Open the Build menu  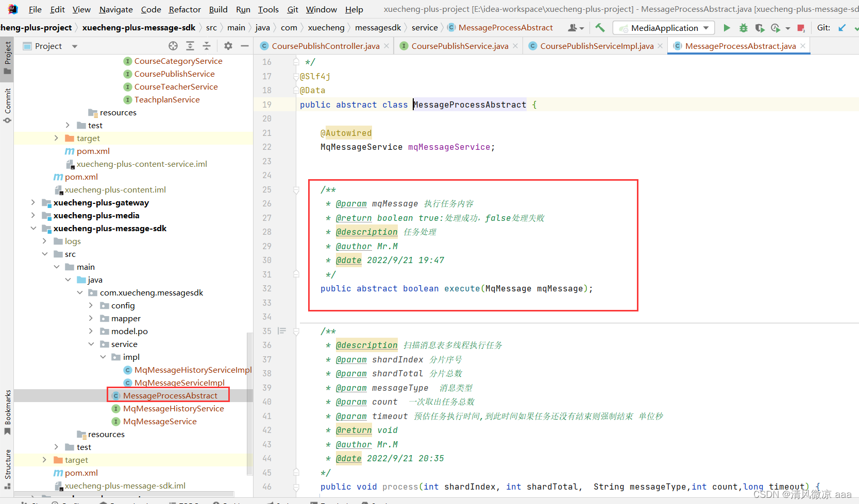[218, 9]
